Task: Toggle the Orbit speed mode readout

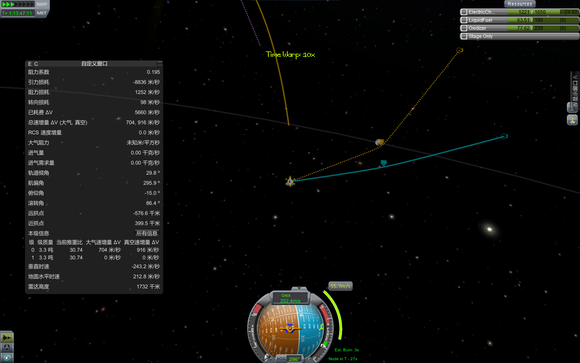Action: click(290, 298)
